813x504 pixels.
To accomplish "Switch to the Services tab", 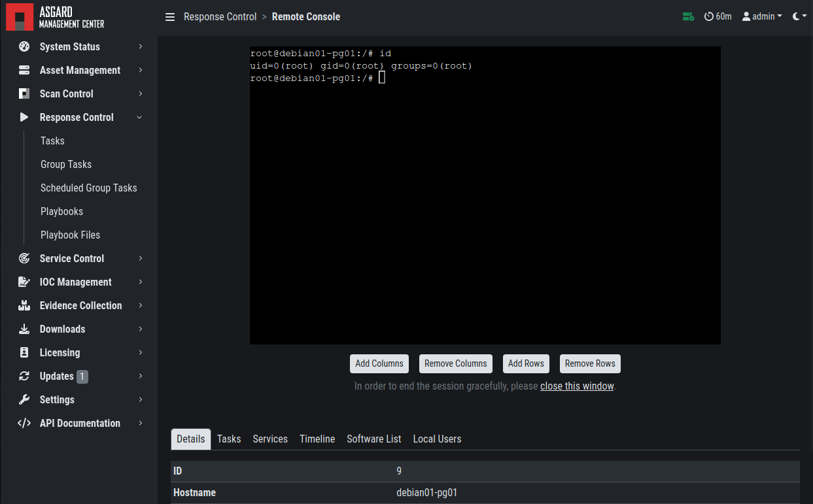I will [x=270, y=439].
